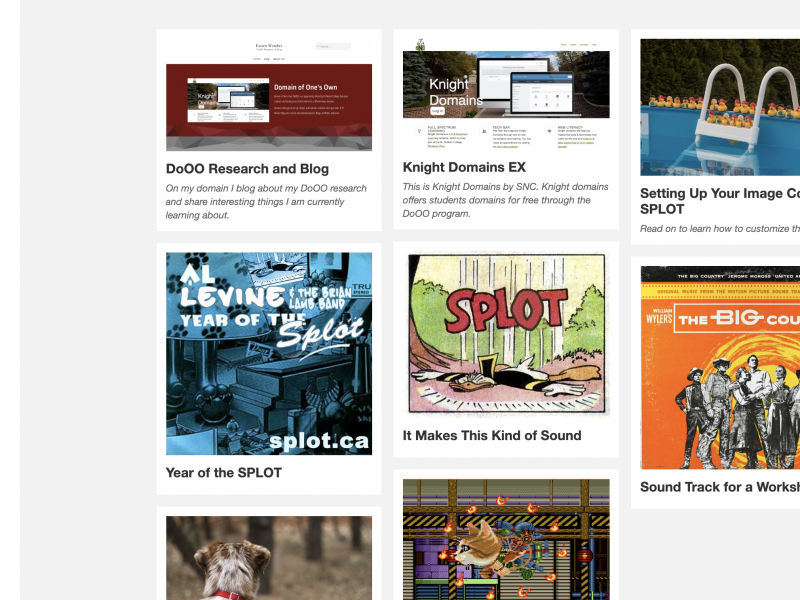Open the rubber ducks pool image
This screenshot has height=600, width=800.
[720, 107]
